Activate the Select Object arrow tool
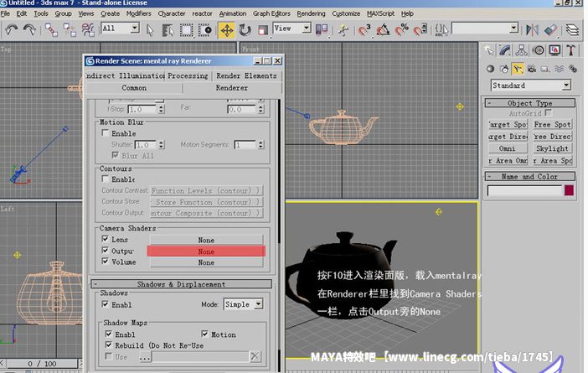This screenshot has height=373, width=588. click(150, 30)
